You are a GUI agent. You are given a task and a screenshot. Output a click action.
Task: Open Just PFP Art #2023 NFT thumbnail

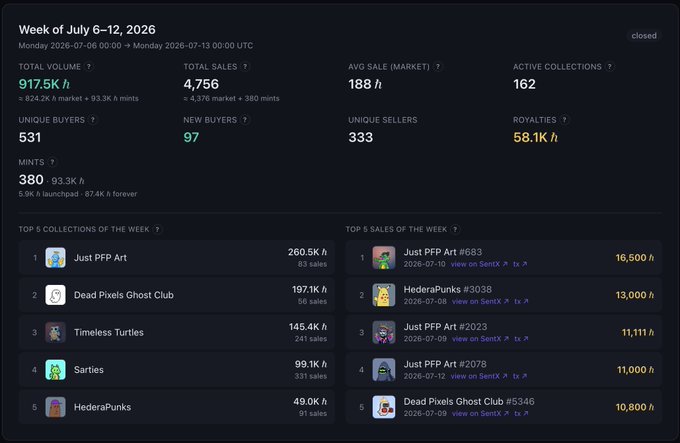[384, 332]
